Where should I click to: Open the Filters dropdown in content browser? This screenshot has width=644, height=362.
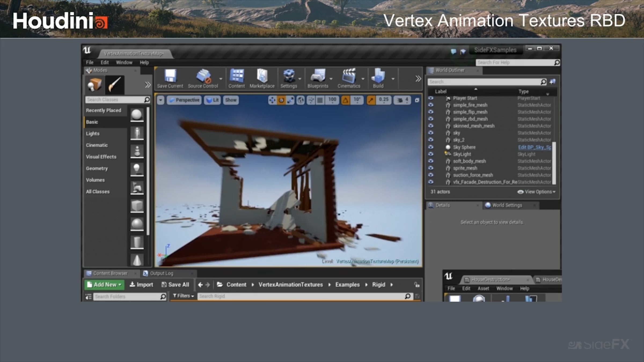184,296
